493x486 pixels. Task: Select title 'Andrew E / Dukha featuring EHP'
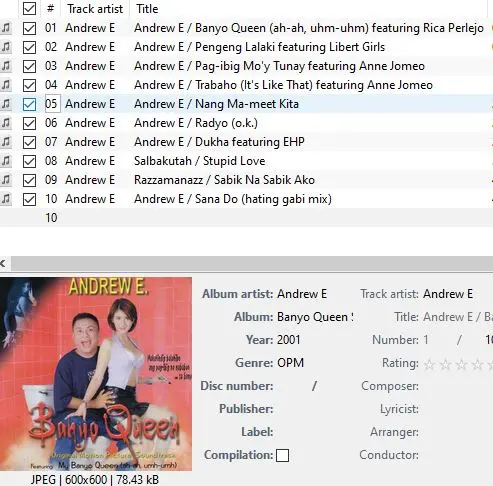point(219,142)
